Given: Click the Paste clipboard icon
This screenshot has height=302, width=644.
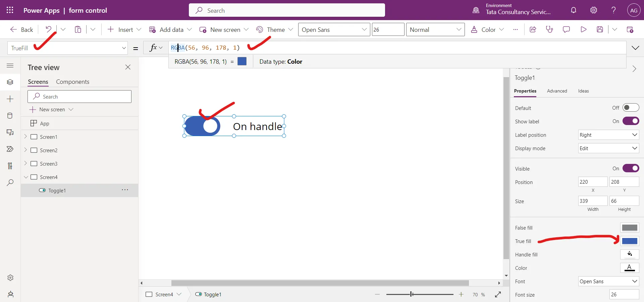Looking at the screenshot, I should [78, 29].
